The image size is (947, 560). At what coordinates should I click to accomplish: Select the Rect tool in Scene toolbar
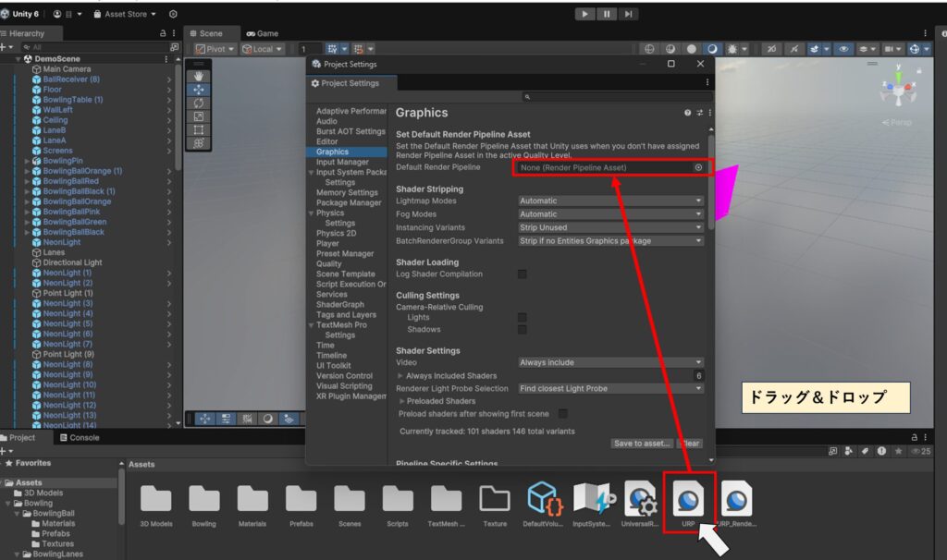[x=198, y=129]
